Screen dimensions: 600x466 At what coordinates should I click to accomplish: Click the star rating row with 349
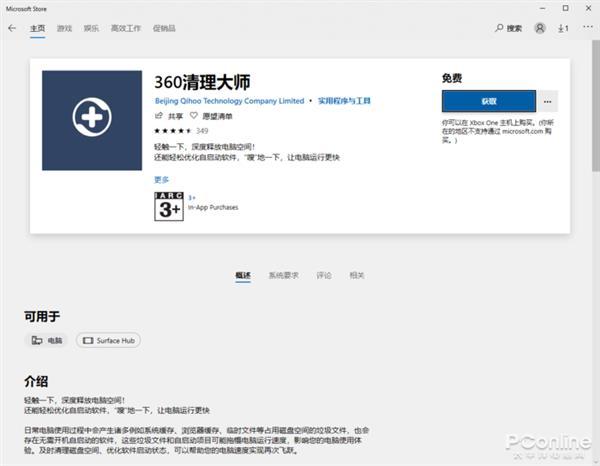(x=181, y=131)
